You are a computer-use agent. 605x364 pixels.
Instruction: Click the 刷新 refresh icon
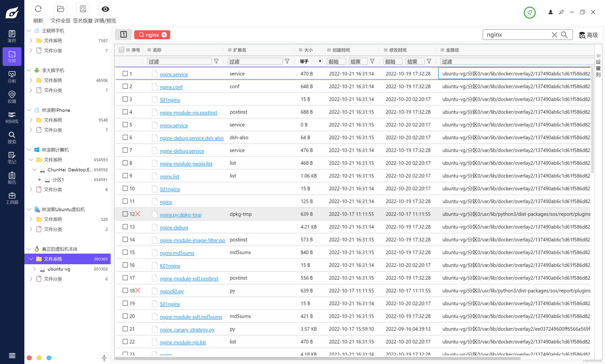[38, 9]
